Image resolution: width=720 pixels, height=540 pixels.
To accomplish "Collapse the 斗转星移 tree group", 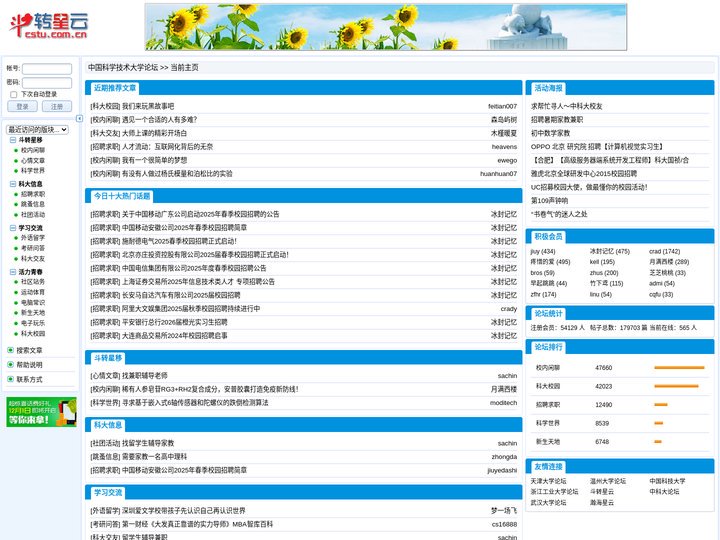I will (13, 140).
